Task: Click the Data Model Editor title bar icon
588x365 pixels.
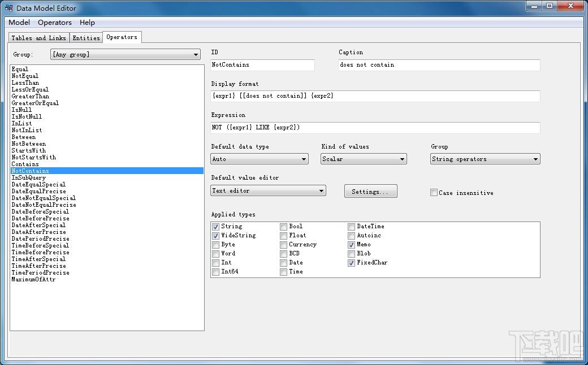Action: pyautogui.click(x=8, y=8)
